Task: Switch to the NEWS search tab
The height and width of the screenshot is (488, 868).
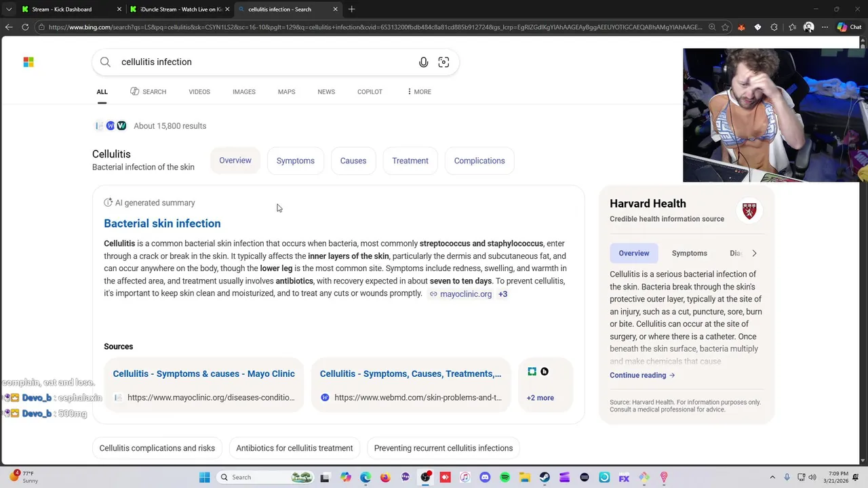Action: pyautogui.click(x=326, y=91)
